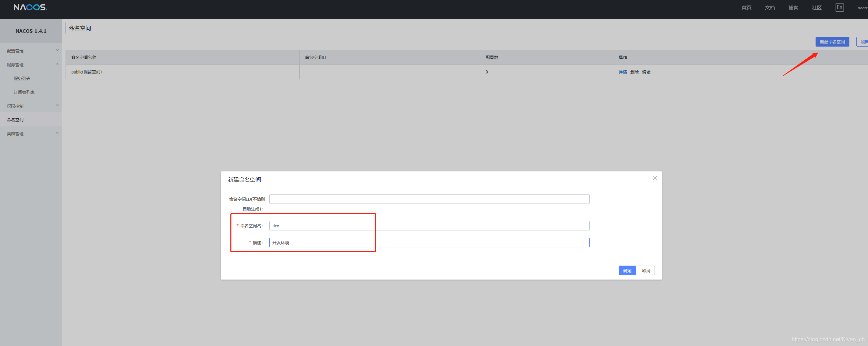Click 编辑 for the public namespace
This screenshot has height=346, width=868.
[x=646, y=72]
